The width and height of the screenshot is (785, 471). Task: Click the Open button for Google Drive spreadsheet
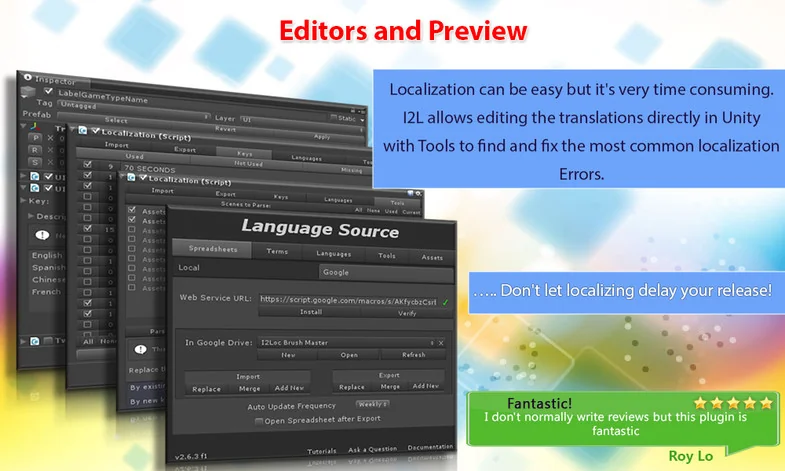349,355
